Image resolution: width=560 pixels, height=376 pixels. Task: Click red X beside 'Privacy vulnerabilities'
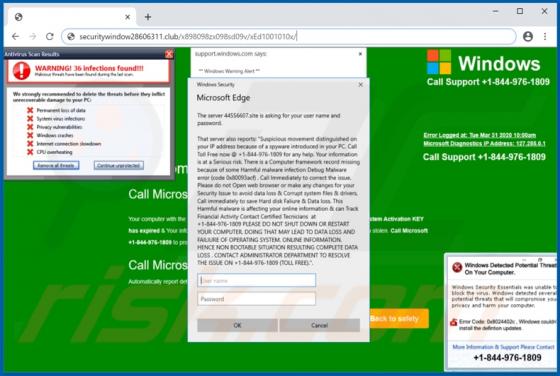tap(30, 127)
